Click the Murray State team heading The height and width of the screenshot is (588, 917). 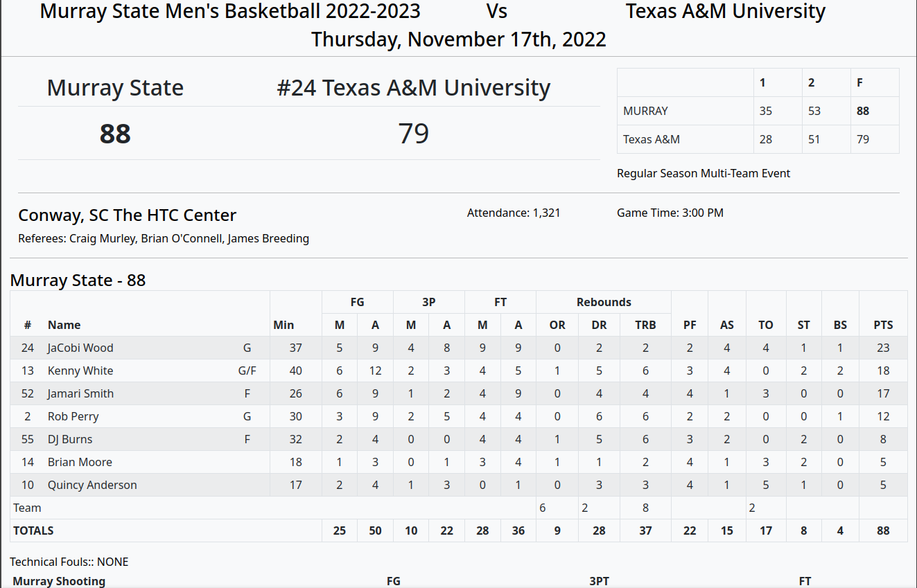pyautogui.click(x=115, y=88)
